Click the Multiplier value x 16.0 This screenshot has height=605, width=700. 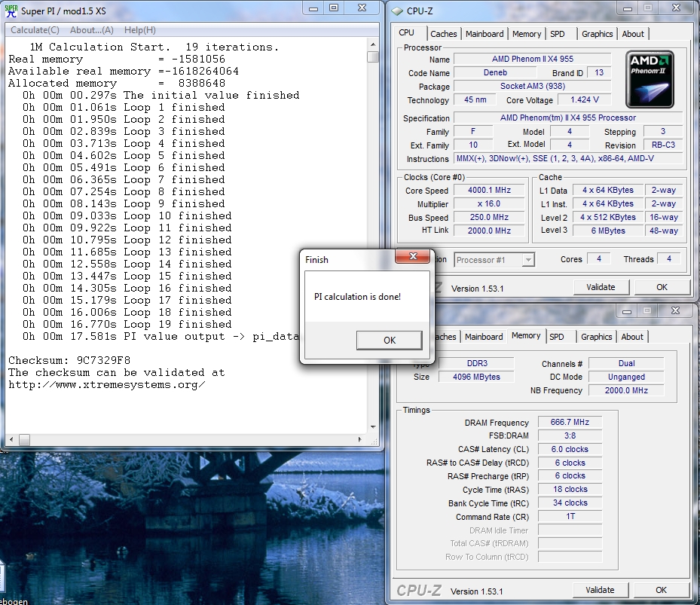point(489,203)
